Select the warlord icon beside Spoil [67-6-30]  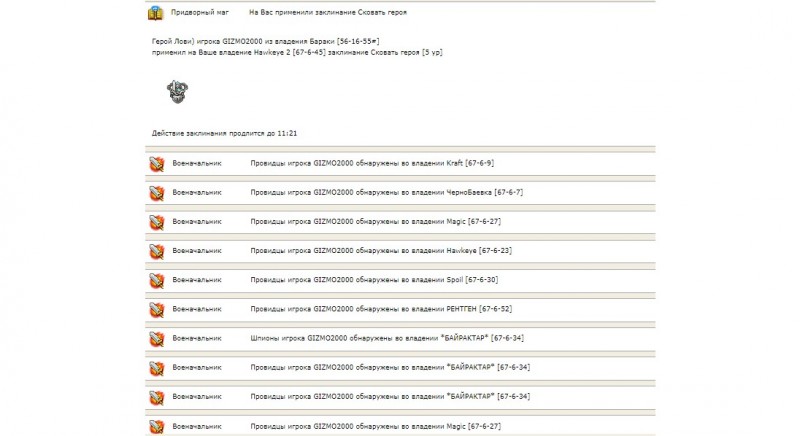tap(155, 280)
